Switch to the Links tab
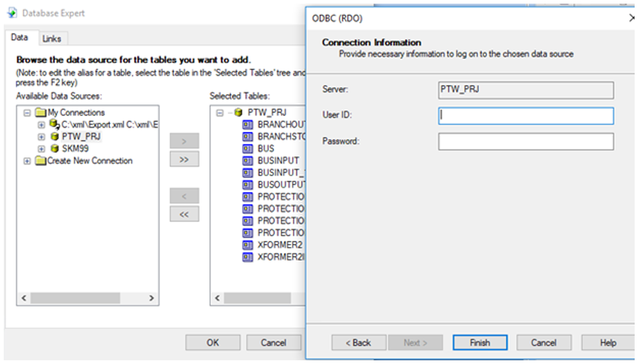Viewport: 639px width, 364px height. coord(51,38)
